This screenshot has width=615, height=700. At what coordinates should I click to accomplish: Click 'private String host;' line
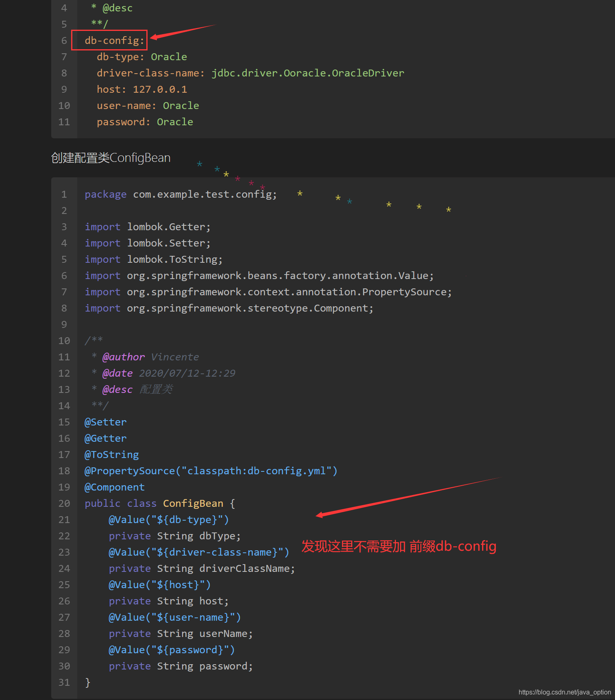click(x=169, y=601)
